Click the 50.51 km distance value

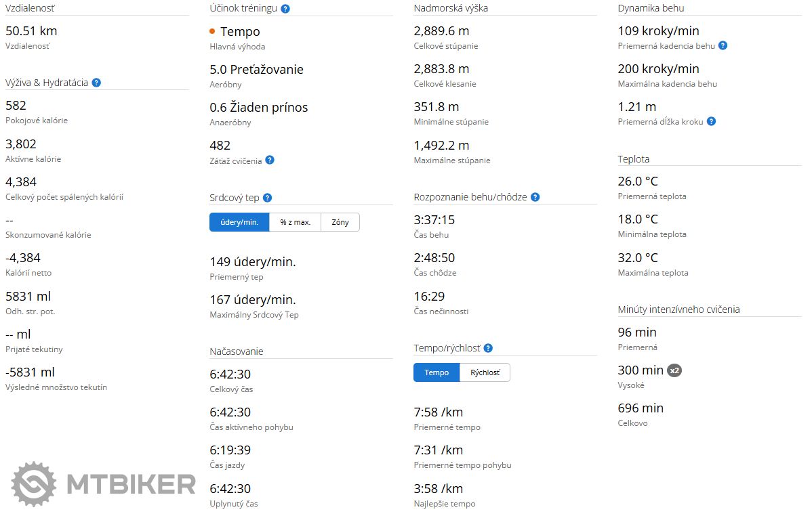31,30
